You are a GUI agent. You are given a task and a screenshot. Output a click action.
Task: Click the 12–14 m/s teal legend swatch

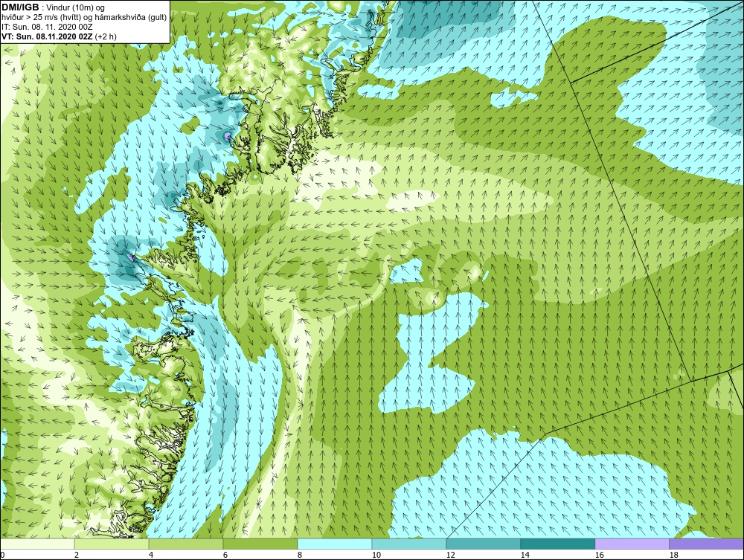coord(483,544)
